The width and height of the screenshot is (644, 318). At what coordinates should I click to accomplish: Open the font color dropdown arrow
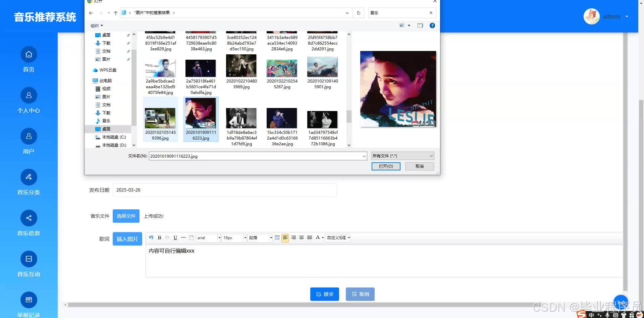point(323,238)
